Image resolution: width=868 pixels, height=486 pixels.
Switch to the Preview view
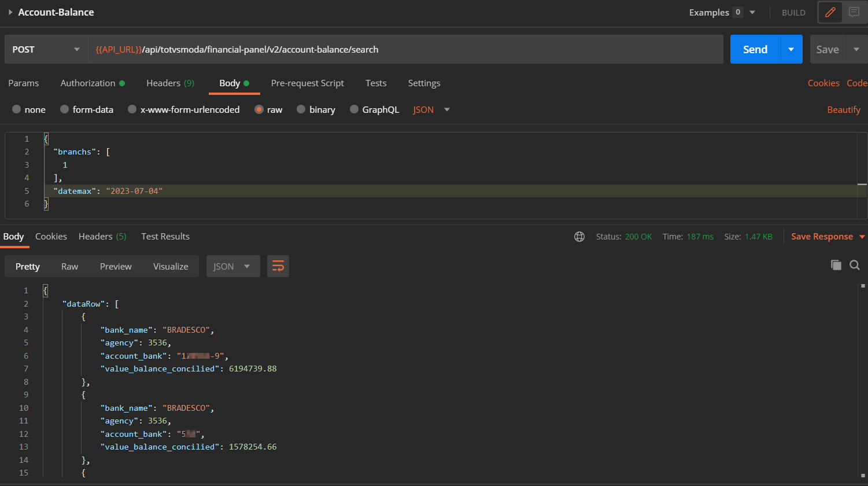pos(116,266)
